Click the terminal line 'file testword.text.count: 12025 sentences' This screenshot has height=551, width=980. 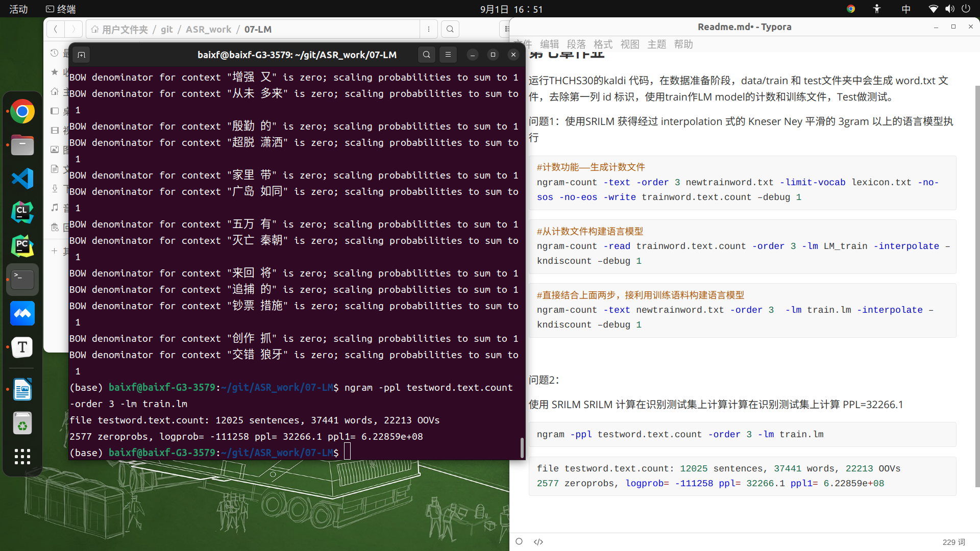pyautogui.click(x=254, y=420)
